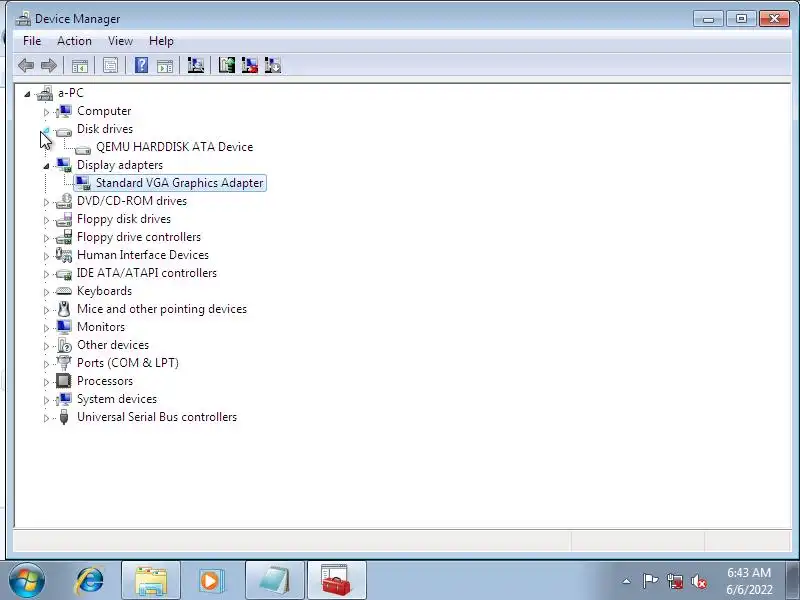This screenshot has width=800, height=600.
Task: Click the Windows Start button
Action: point(27,581)
